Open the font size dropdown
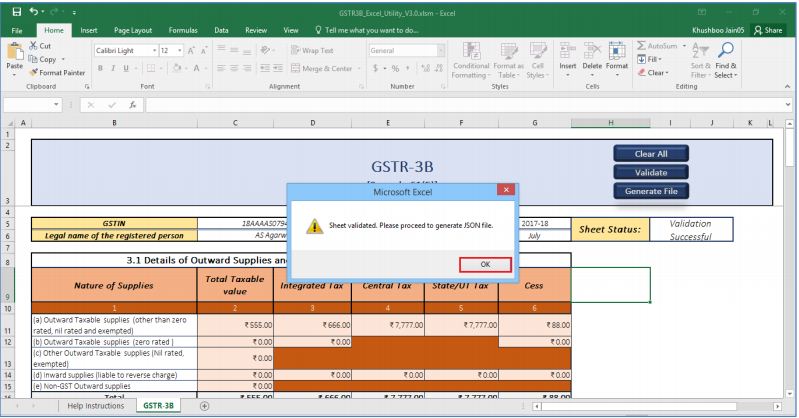Screen dimensions: 799x418 [x=180, y=50]
